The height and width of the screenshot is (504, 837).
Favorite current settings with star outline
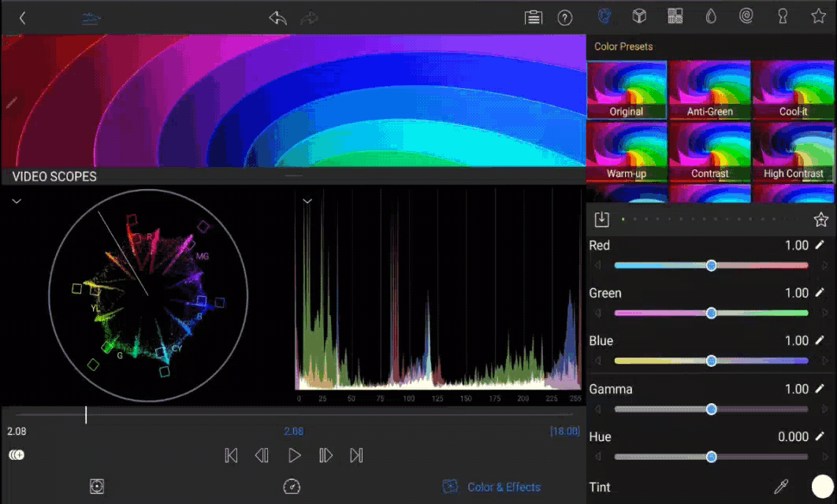tap(821, 219)
